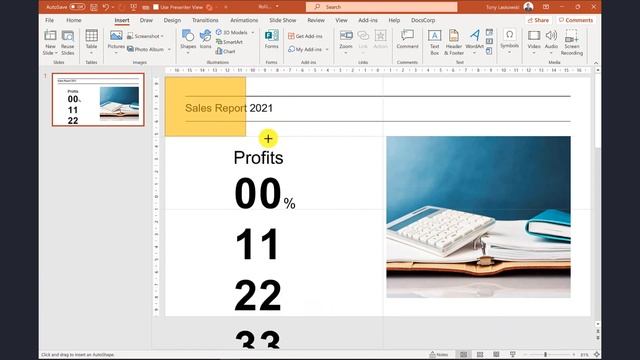Image resolution: width=640 pixels, height=360 pixels.
Task: Open Reuse Slides
Action: (x=68, y=42)
